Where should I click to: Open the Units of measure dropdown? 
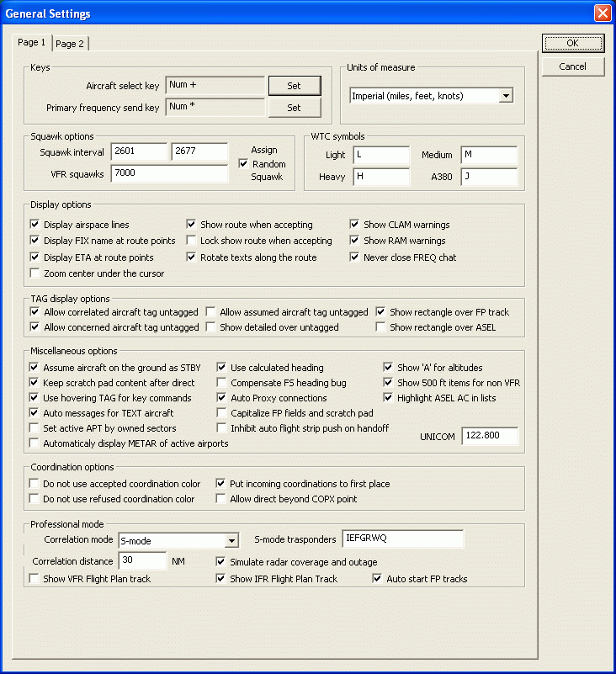point(506,96)
